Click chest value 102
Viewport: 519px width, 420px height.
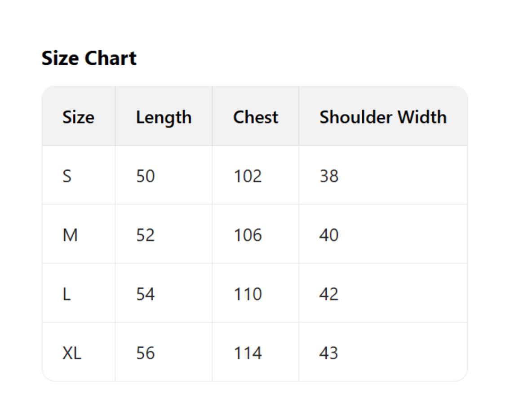[248, 176]
